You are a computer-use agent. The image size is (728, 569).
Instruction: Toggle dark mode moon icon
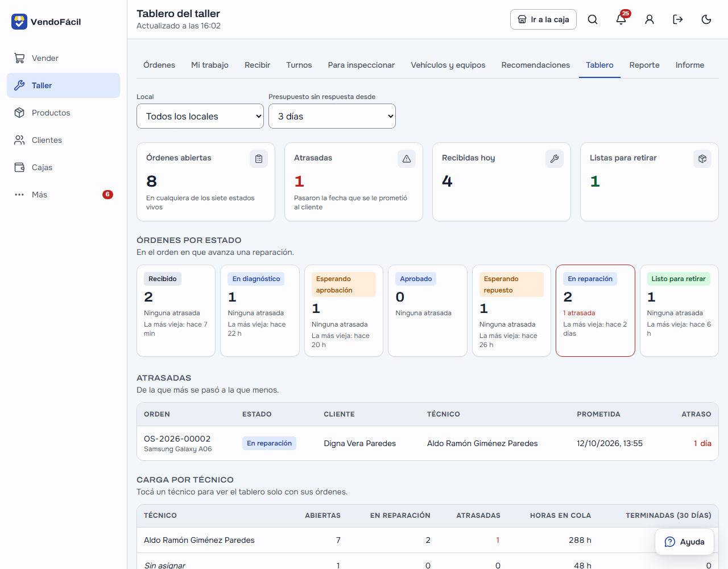coord(706,19)
